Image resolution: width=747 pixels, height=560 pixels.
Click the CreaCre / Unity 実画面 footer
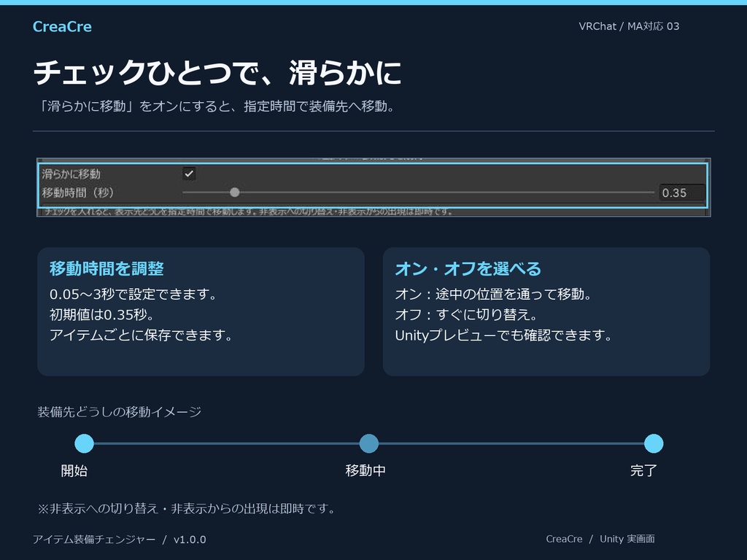[x=600, y=539]
